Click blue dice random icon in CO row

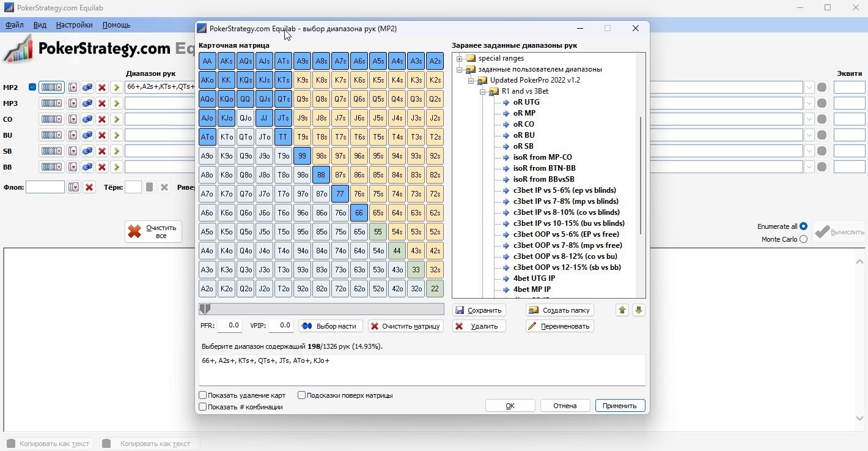pyautogui.click(x=87, y=119)
